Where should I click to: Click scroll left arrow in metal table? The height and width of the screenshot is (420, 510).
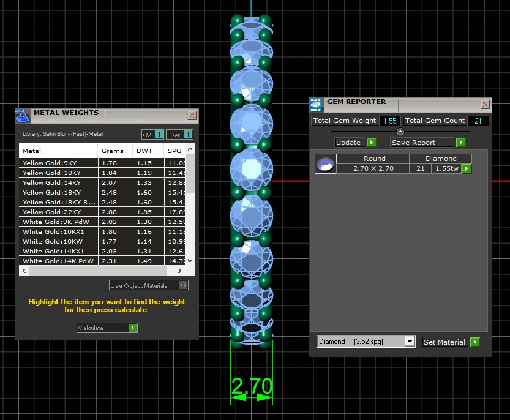point(24,271)
